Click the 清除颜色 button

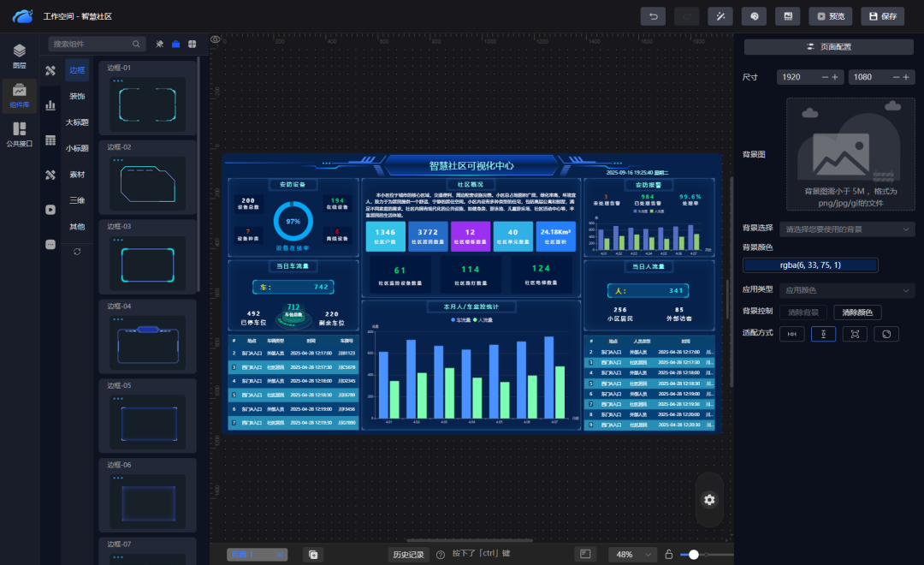click(857, 312)
